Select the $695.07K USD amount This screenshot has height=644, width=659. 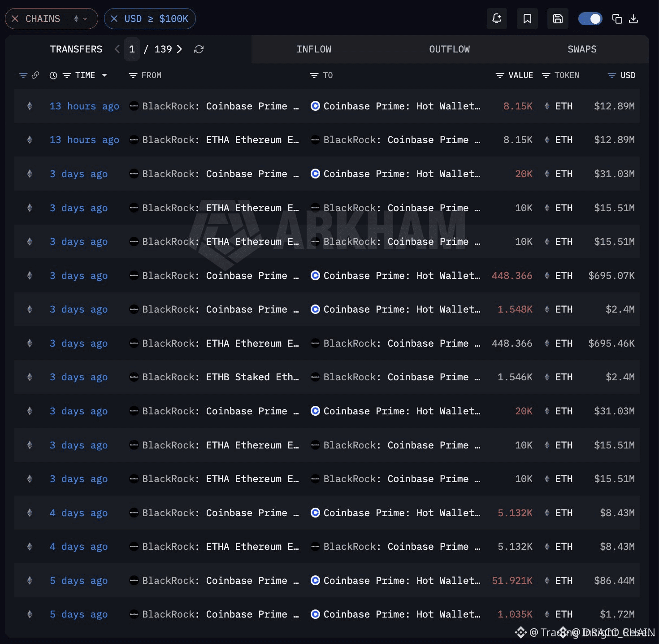(x=611, y=276)
